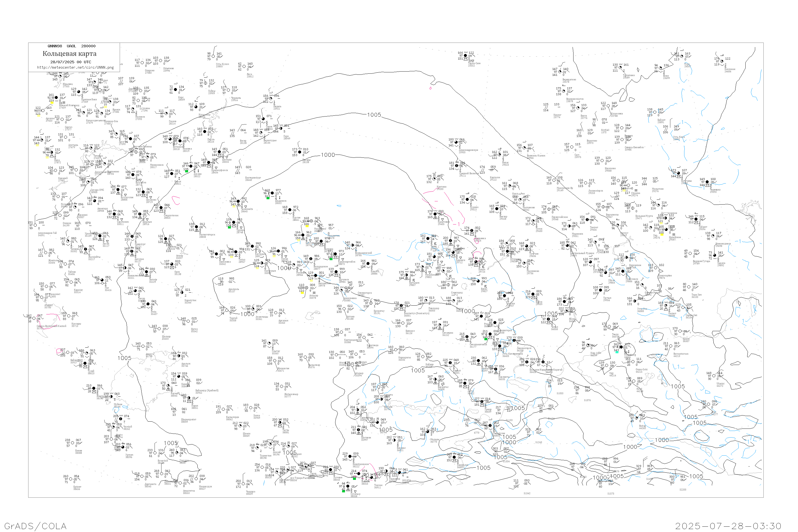This screenshot has height=532, width=798.
Task: Click the Байконур (Крайний) station label
Action: click(x=207, y=390)
